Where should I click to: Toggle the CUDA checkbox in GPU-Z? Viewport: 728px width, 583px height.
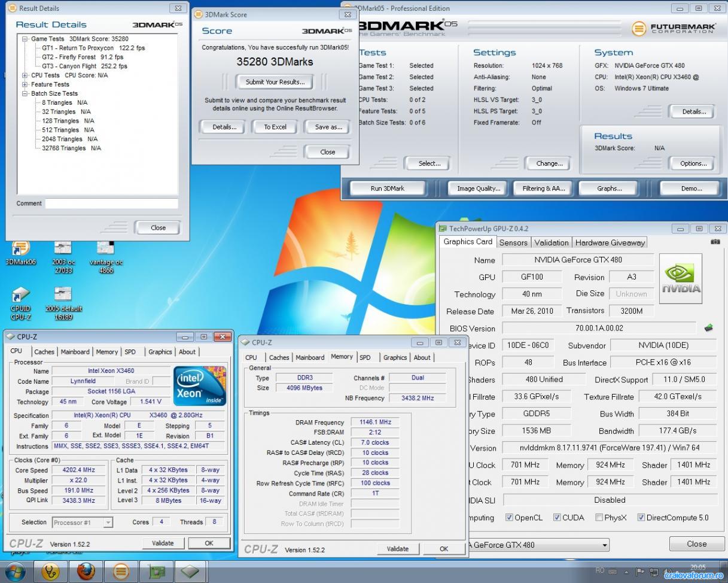coord(557,518)
